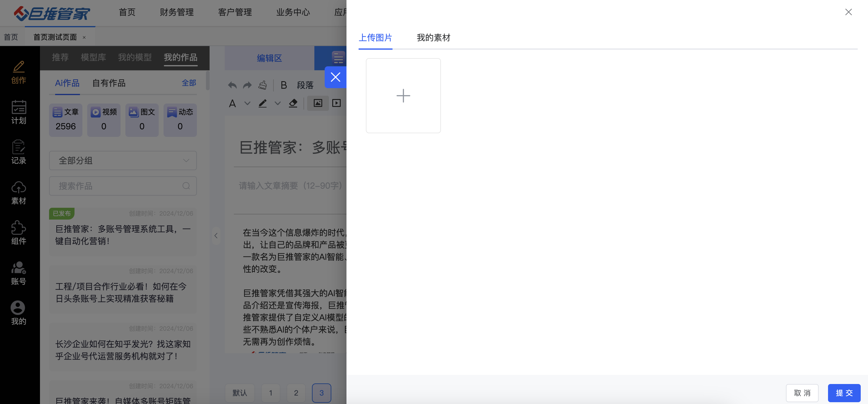The width and height of the screenshot is (868, 404).
Task: Click the blue X drawer close icon
Action: point(335,77)
